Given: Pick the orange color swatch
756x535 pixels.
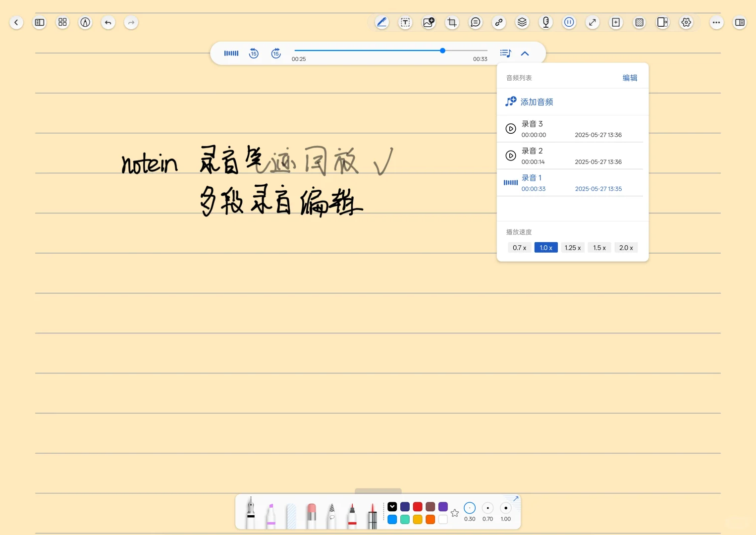Looking at the screenshot, I should pos(431,519).
